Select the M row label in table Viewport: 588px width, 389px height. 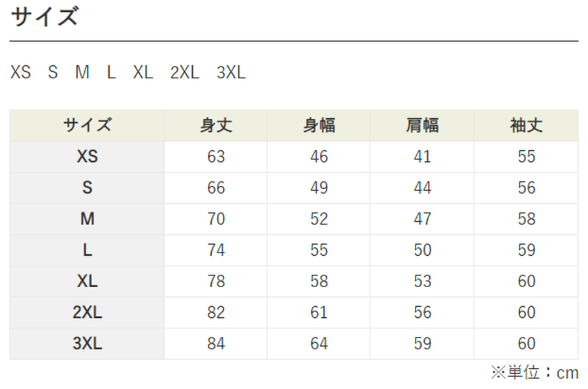point(87,219)
